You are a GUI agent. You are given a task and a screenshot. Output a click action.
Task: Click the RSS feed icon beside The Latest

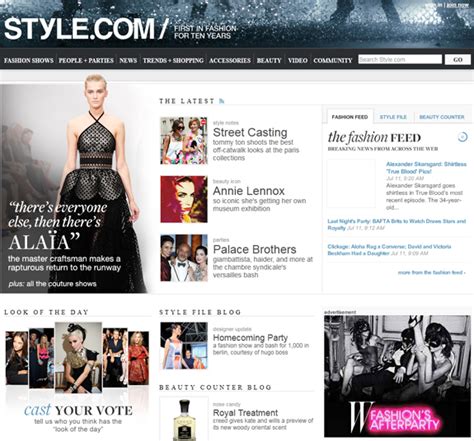222,101
